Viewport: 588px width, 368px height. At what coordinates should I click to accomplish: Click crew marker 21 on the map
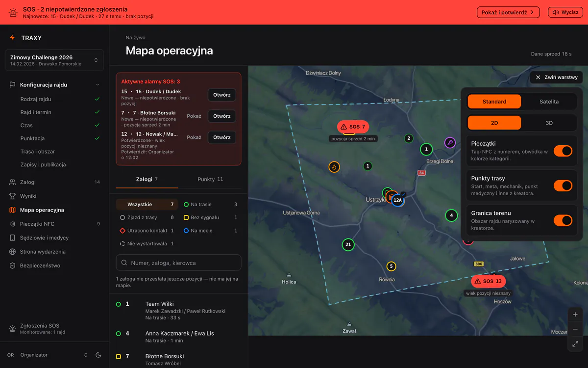[x=348, y=244]
